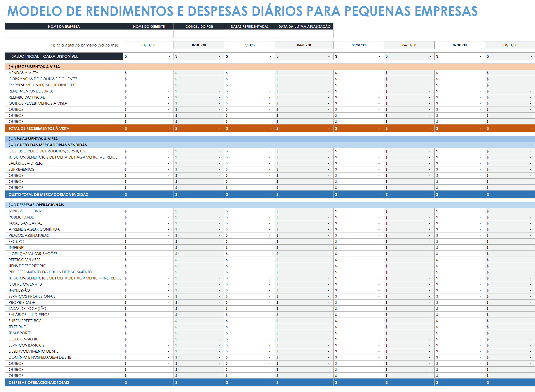
Task: Select the 02/01/30 date cell
Action: point(199,45)
